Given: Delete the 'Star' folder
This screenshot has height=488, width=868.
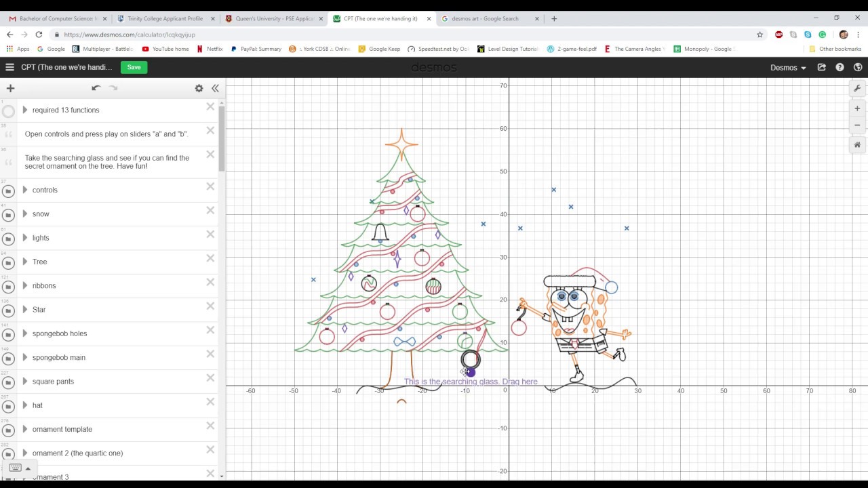Looking at the screenshot, I should [x=210, y=306].
